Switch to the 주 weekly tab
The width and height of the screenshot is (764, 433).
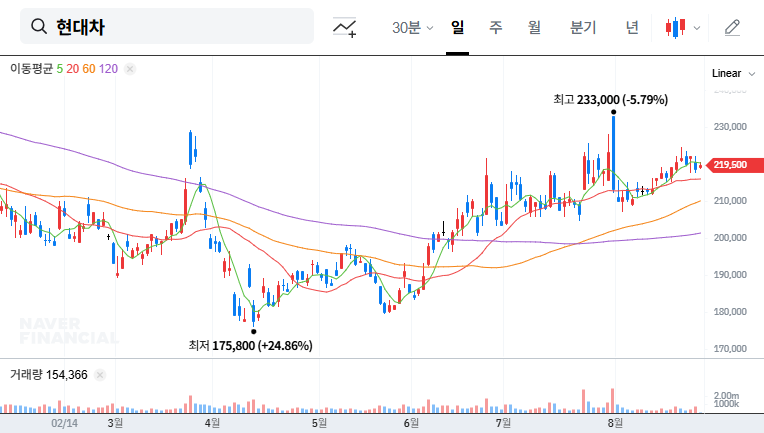[496, 27]
